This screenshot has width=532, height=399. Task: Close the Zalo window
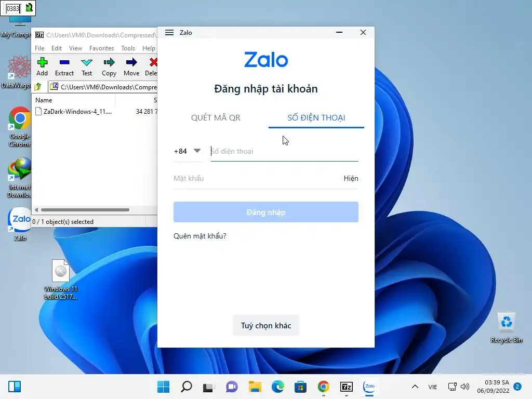point(363,33)
